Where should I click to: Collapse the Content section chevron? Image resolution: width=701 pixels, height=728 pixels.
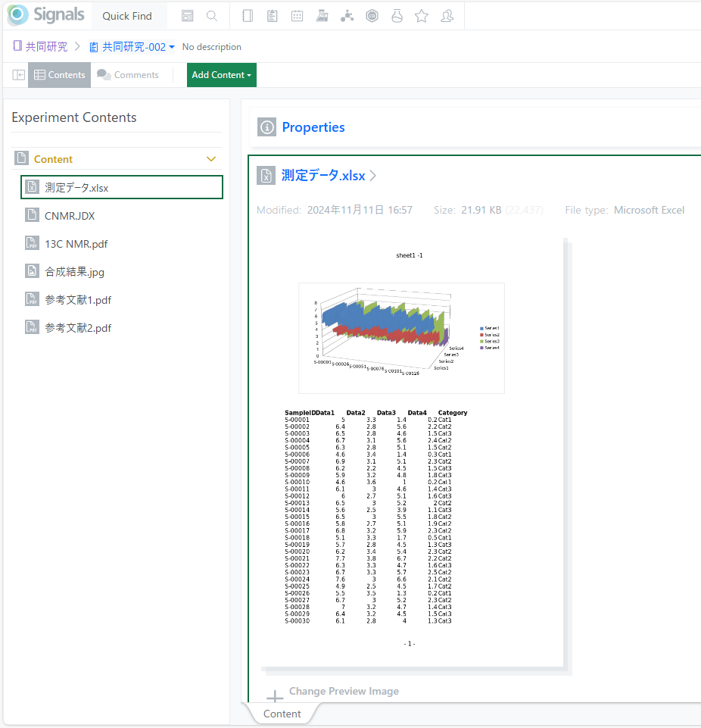(x=211, y=159)
